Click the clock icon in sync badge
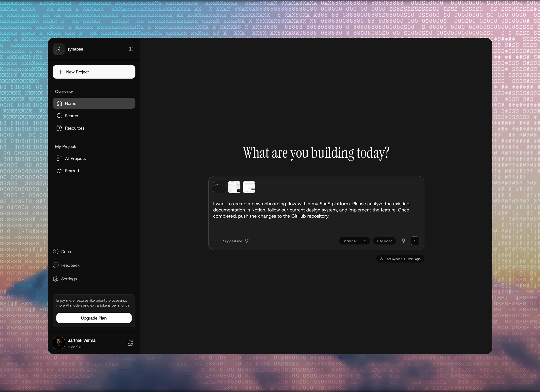 click(x=381, y=259)
